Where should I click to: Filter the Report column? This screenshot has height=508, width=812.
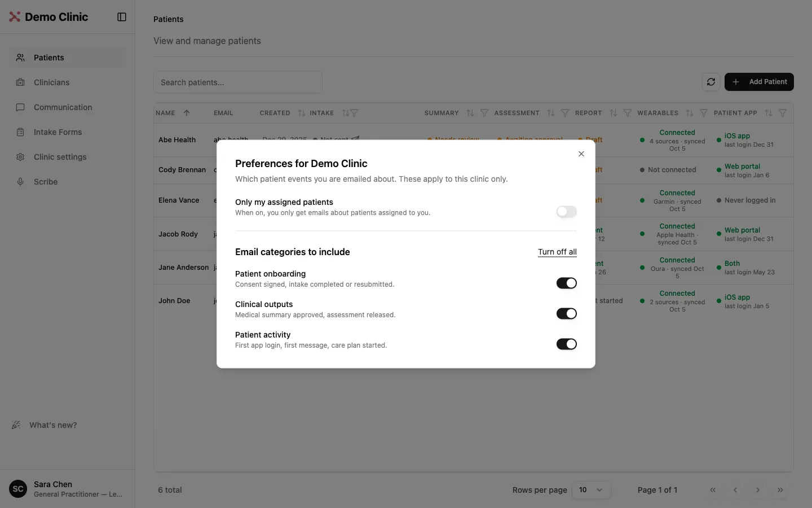click(x=628, y=113)
